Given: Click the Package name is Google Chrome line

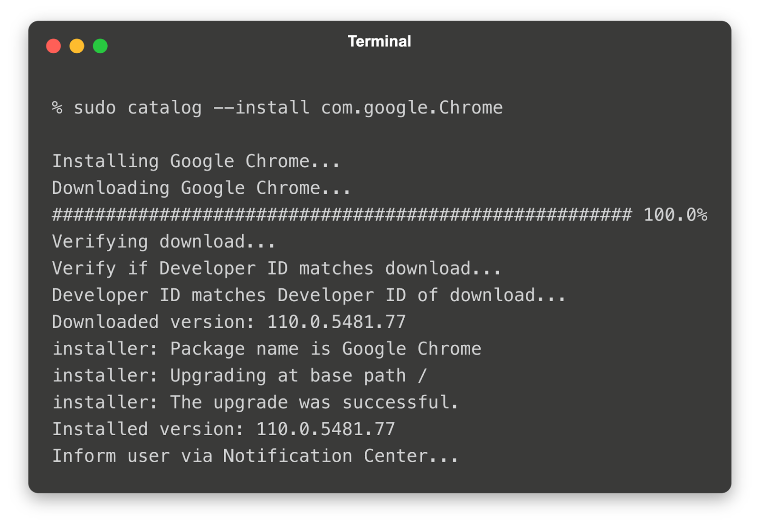Looking at the screenshot, I should pos(266,349).
